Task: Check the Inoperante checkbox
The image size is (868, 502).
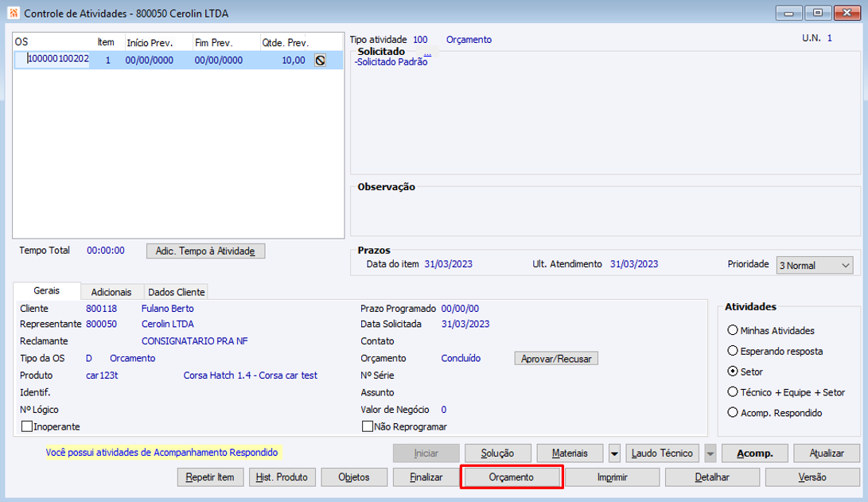Action: (x=26, y=426)
